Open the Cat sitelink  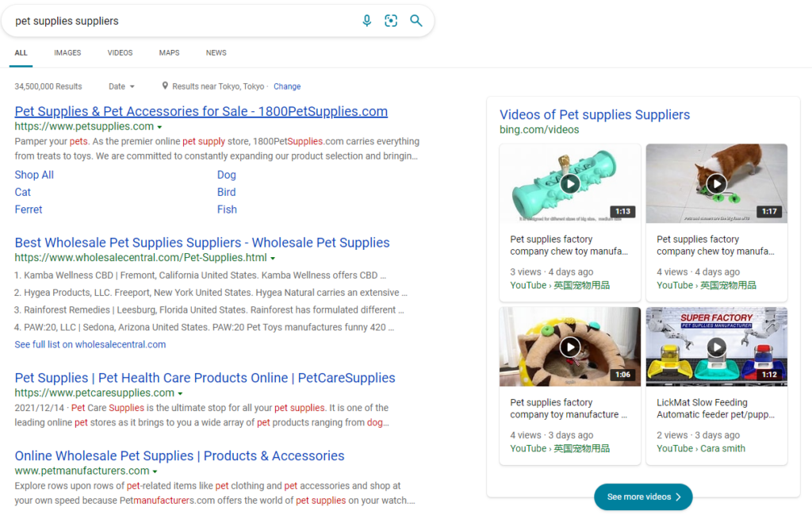pos(23,192)
